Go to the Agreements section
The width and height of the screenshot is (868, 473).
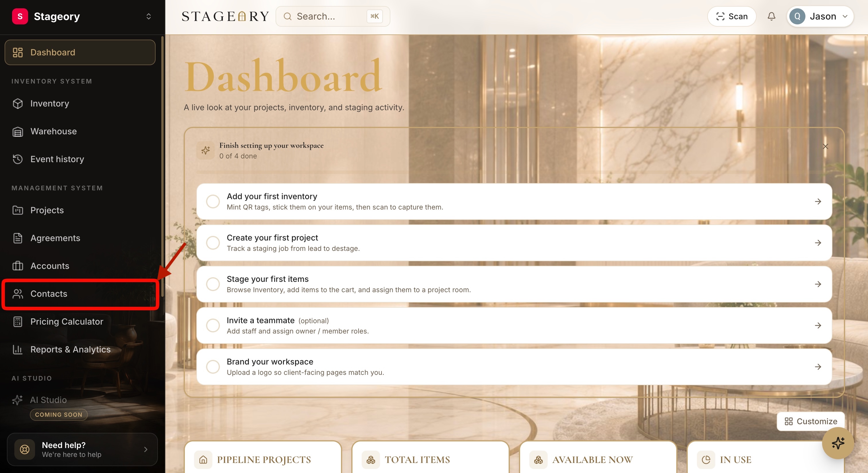80,238
